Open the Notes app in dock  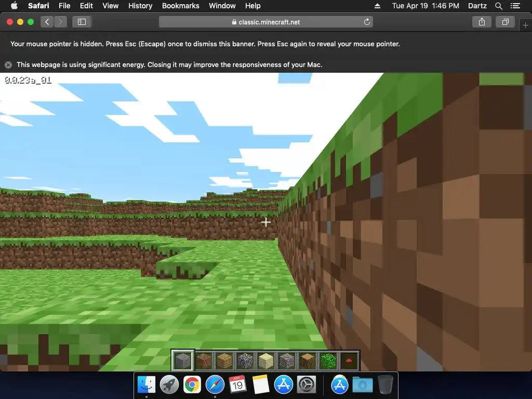(261, 385)
